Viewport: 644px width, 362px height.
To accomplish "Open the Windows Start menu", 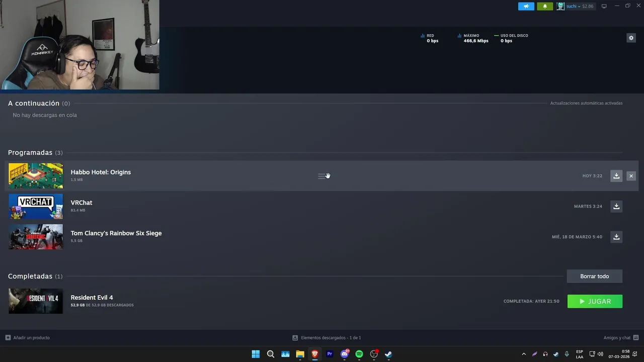I will click(256, 354).
